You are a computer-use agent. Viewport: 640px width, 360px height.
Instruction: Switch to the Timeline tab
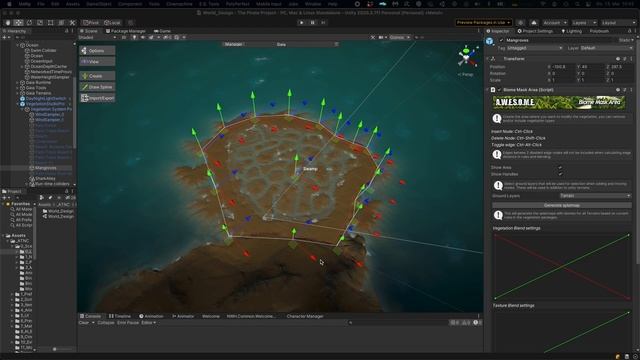coord(120,316)
